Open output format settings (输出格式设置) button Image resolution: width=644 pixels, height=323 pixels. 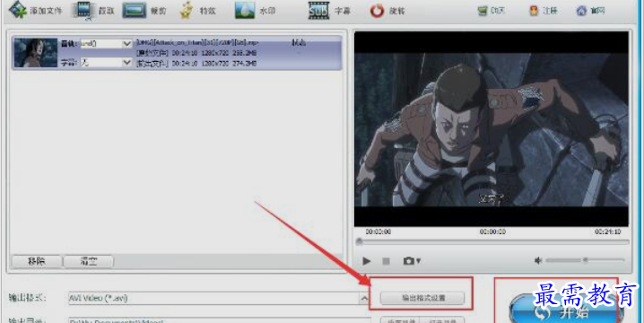tap(422, 298)
